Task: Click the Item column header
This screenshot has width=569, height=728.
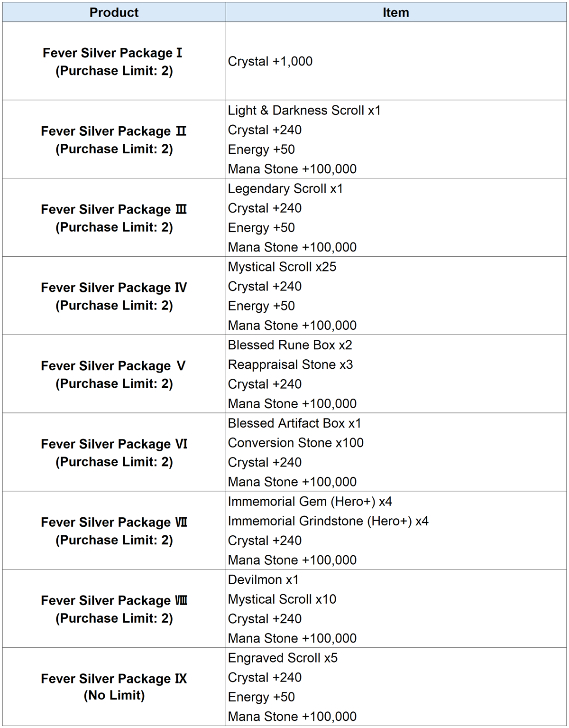Action: (x=396, y=12)
